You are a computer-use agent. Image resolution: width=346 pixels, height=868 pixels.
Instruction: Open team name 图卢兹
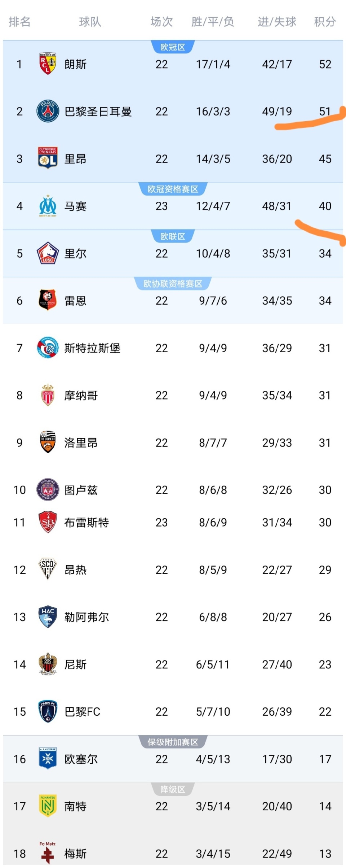tap(81, 490)
